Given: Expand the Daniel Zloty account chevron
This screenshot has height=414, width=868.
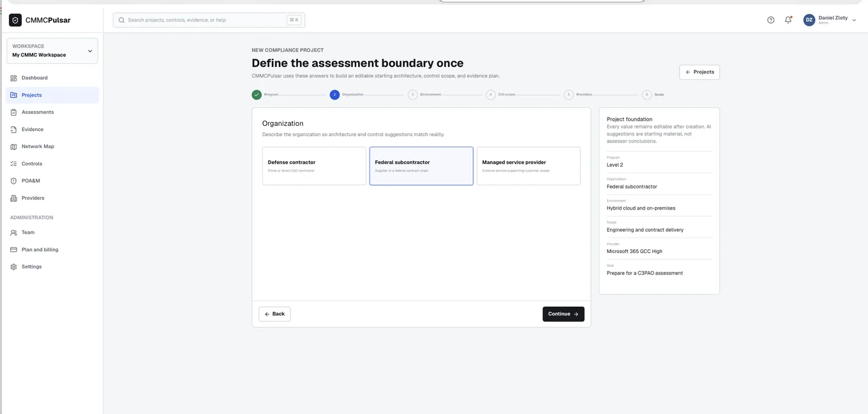Looking at the screenshot, I should click(854, 20).
